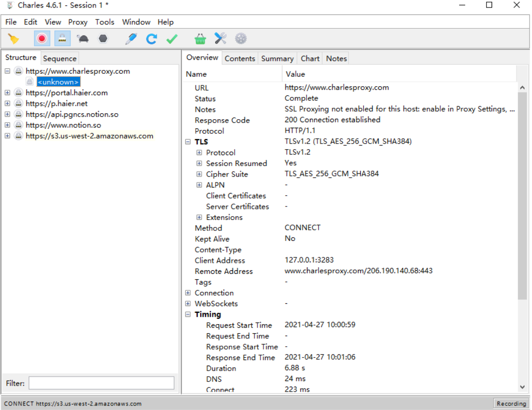Click the URL value https://www.charlesproxy.com
Viewport: 532px width, 410px height.
[336, 87]
